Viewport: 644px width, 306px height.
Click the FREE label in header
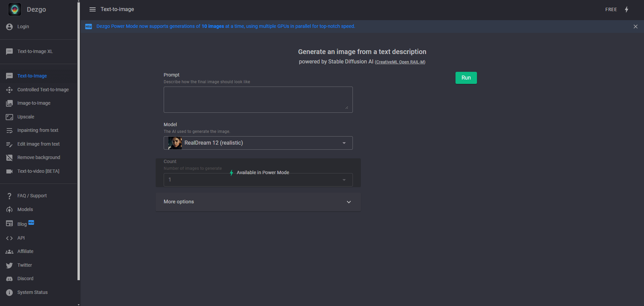click(x=611, y=9)
